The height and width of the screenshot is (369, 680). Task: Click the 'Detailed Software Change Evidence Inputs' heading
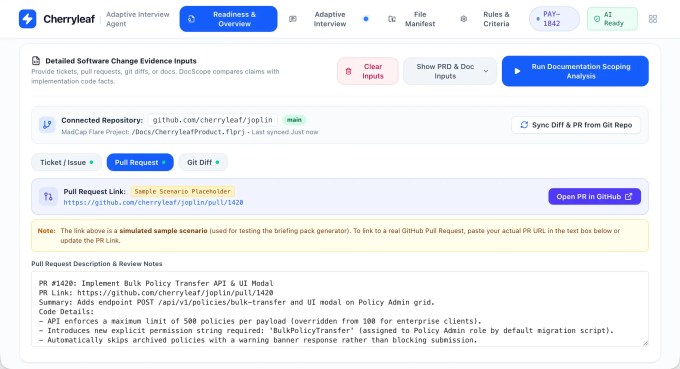point(121,61)
